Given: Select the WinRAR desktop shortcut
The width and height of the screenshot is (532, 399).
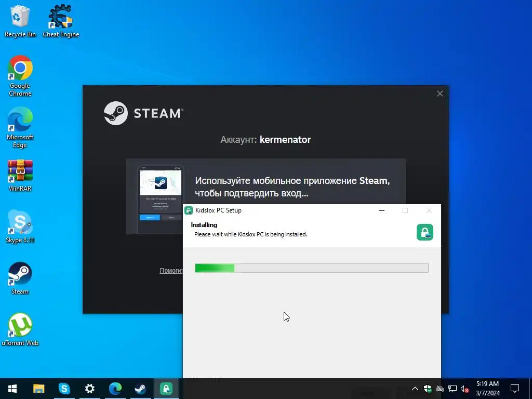Looking at the screenshot, I should click(x=20, y=175).
